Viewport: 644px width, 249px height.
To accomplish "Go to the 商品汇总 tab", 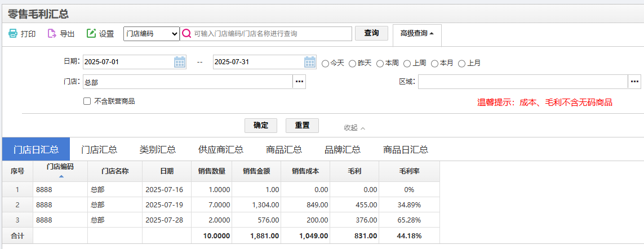I will point(284,149).
